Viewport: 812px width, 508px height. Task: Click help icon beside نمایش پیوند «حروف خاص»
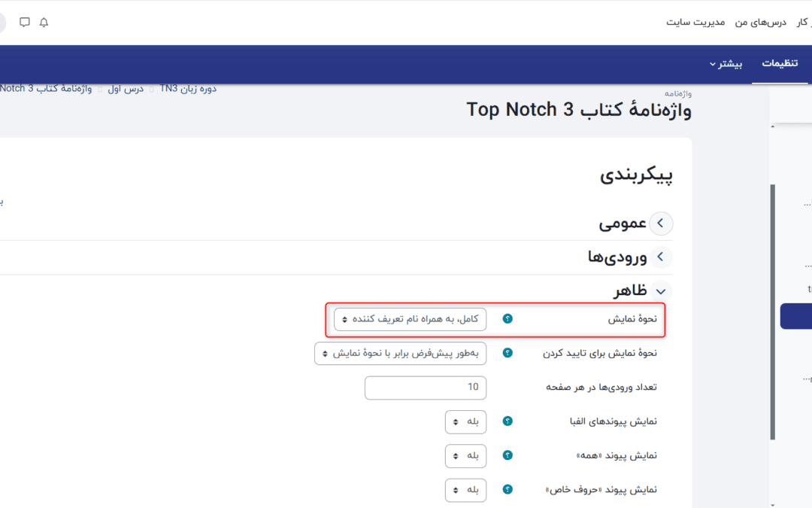[x=507, y=490]
